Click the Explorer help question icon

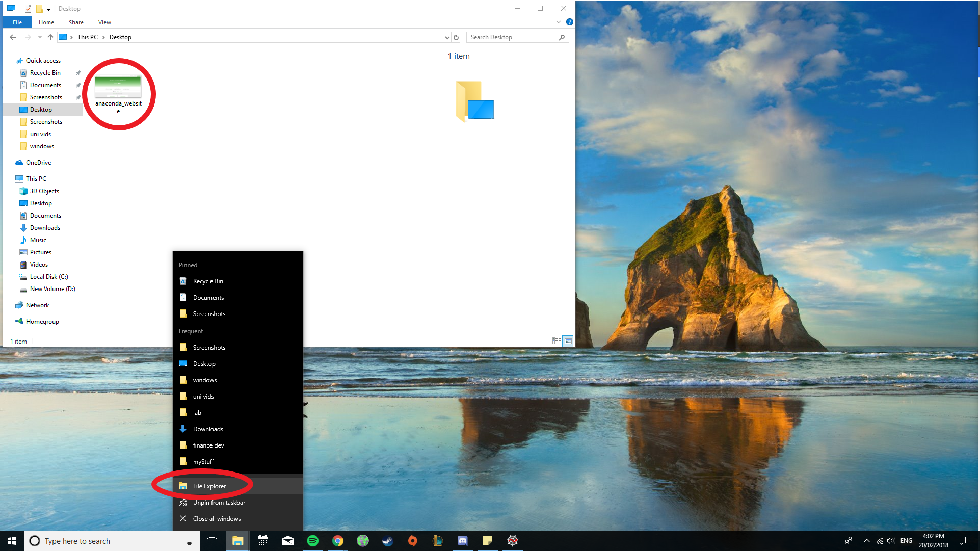click(570, 22)
